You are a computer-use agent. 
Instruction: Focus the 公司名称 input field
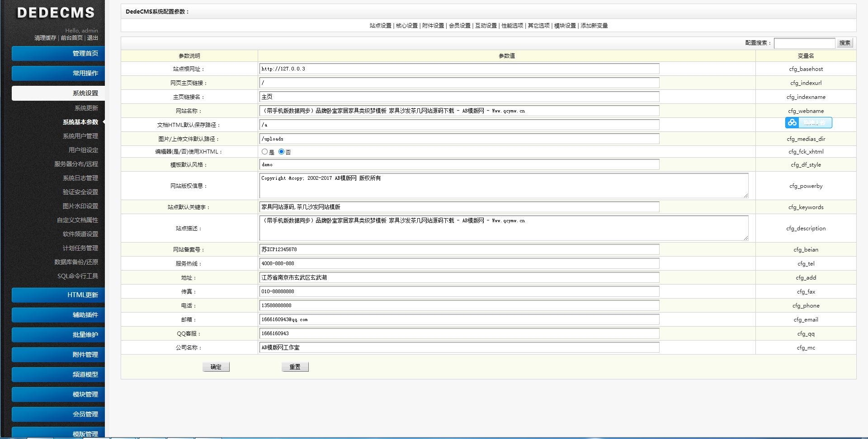coord(459,347)
